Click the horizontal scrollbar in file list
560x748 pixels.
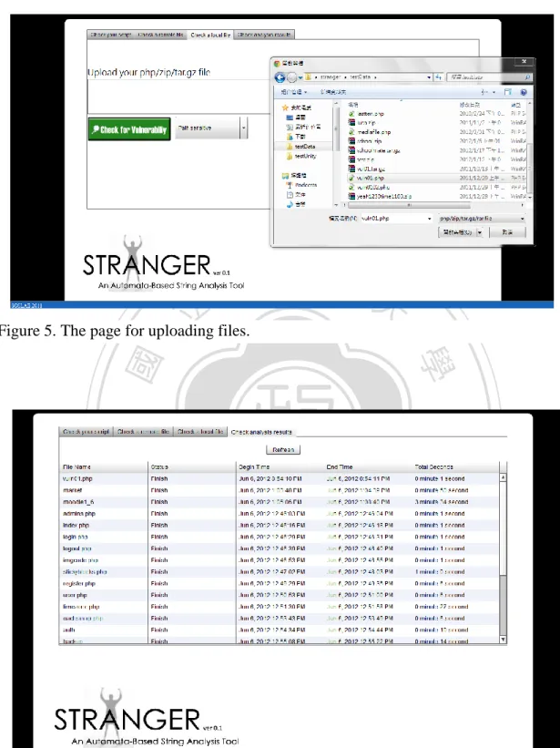(409, 205)
